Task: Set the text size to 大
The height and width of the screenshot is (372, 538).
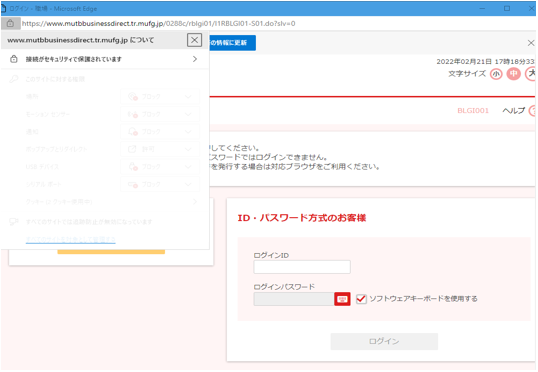Action: click(x=531, y=73)
